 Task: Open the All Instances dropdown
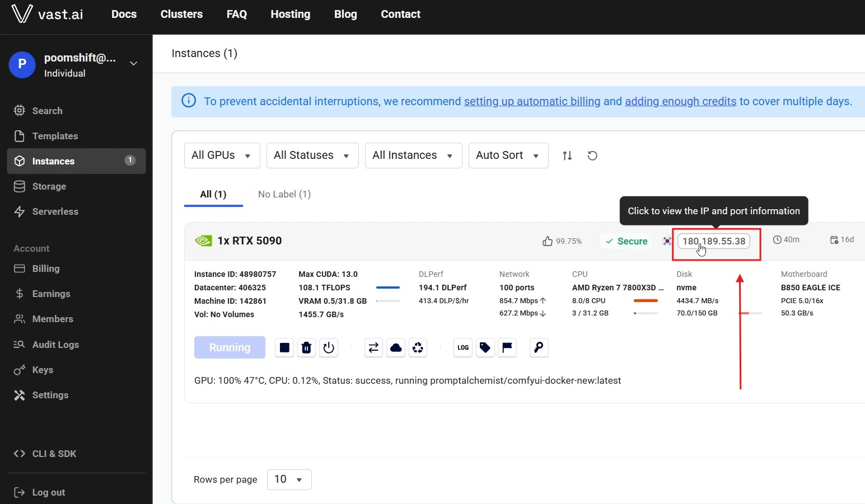(414, 156)
